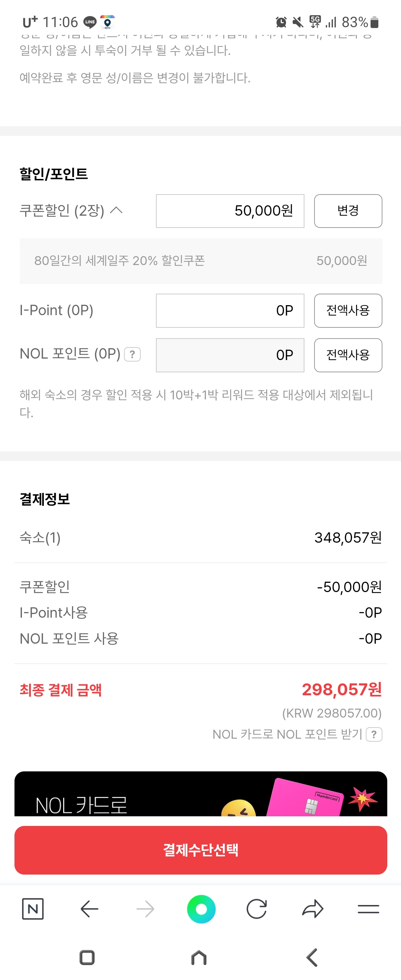This screenshot has width=401, height=980.
Task: Reload page with refresh icon
Action: [x=257, y=909]
